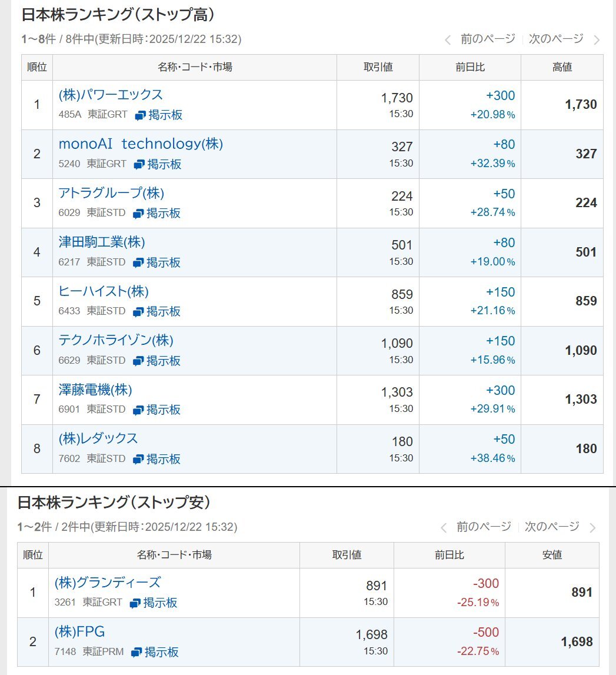Open (株)FPG stock page
This screenshot has height=675, width=616.
tap(79, 632)
